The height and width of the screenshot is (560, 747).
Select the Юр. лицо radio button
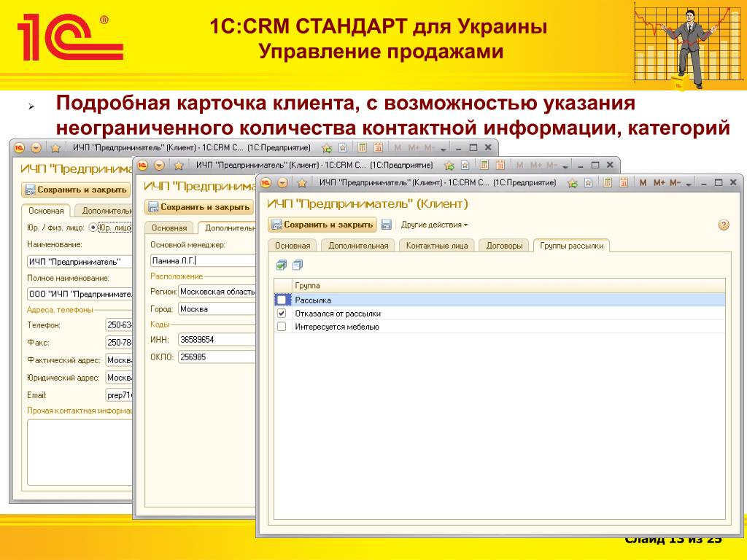(93, 227)
